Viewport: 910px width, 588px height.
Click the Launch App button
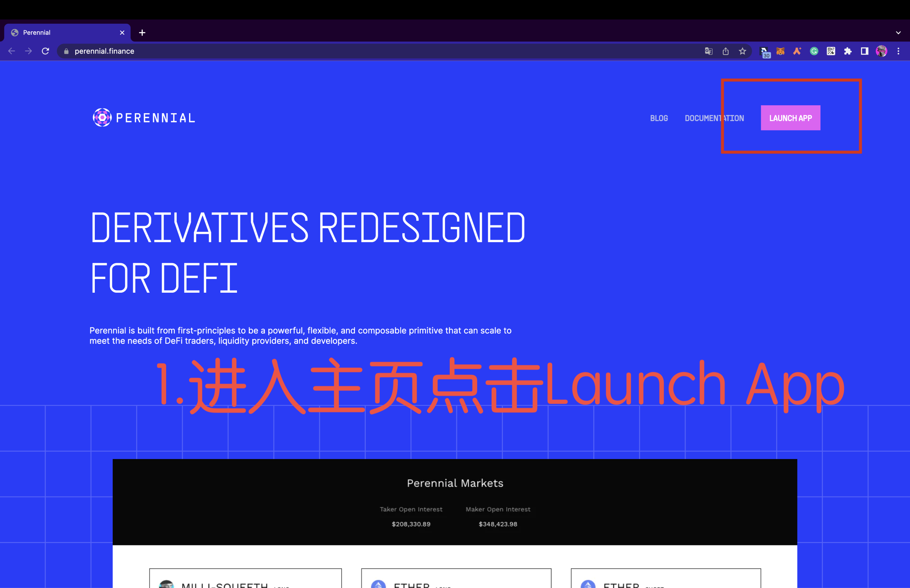[x=790, y=118]
